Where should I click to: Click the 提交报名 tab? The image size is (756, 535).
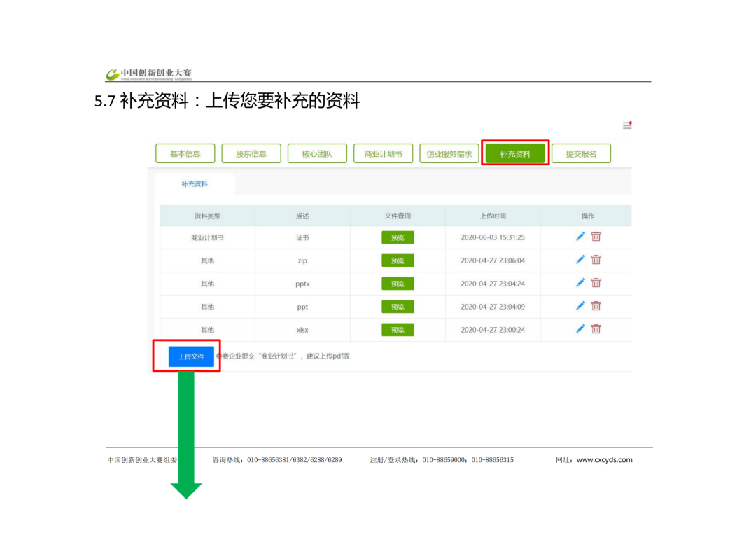[x=581, y=154]
